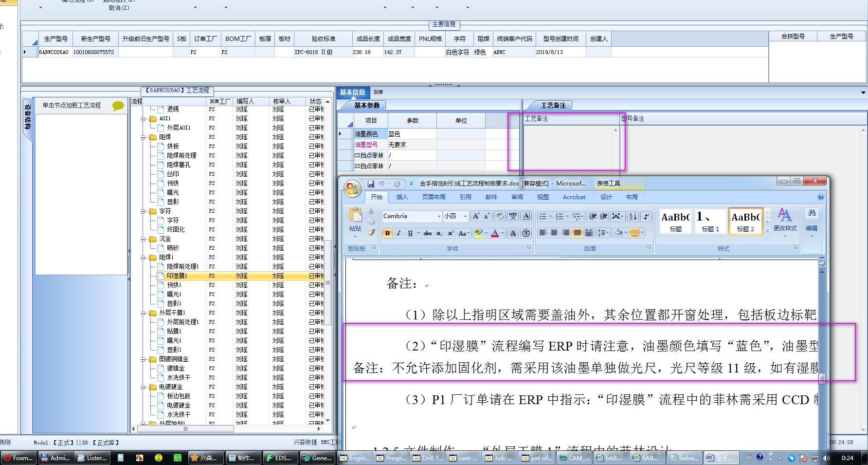Toggle show paragraph marks
Viewport: 868px width, 465px height.
pyautogui.click(x=646, y=216)
